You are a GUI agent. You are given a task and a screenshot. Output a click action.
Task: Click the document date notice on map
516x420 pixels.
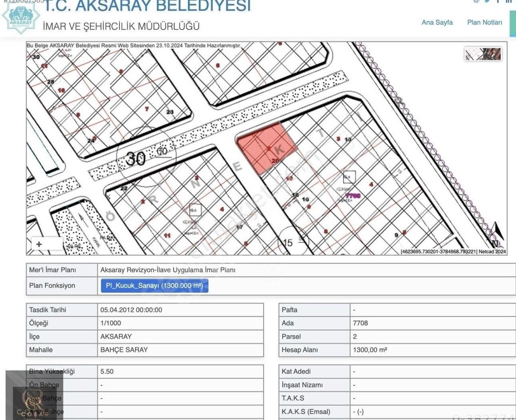pyautogui.click(x=134, y=46)
